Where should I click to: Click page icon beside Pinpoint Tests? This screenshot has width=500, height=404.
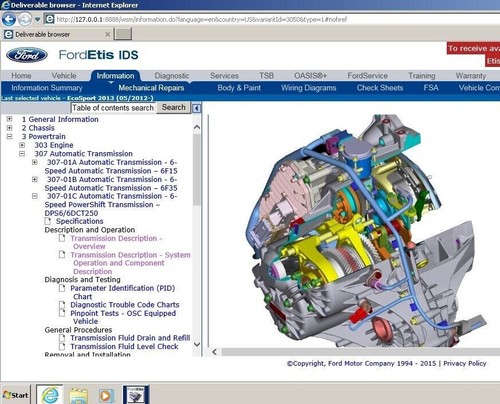click(x=62, y=313)
